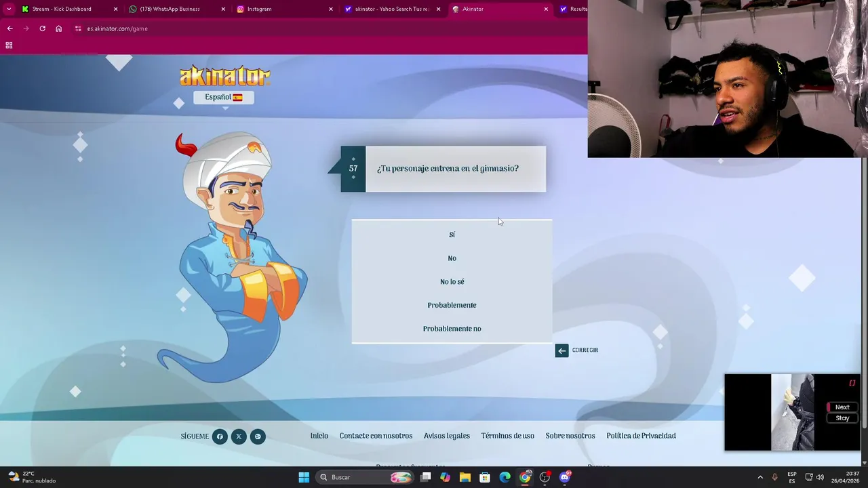Open the 'Sobre nosotros' link

(x=570, y=436)
